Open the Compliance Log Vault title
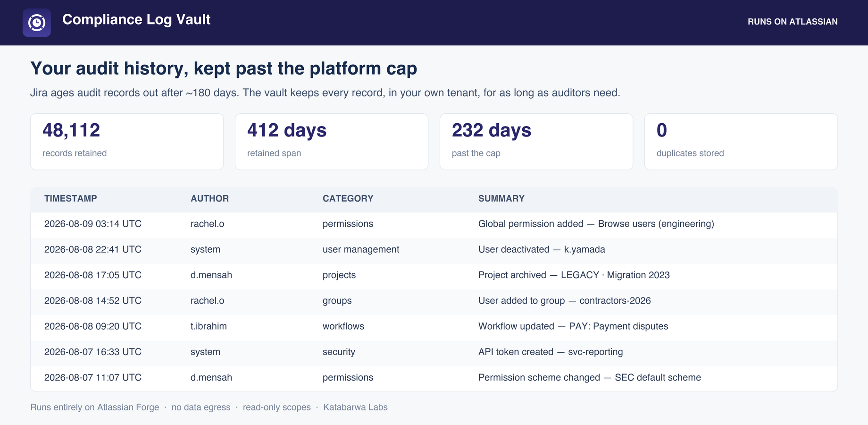 pos(136,19)
